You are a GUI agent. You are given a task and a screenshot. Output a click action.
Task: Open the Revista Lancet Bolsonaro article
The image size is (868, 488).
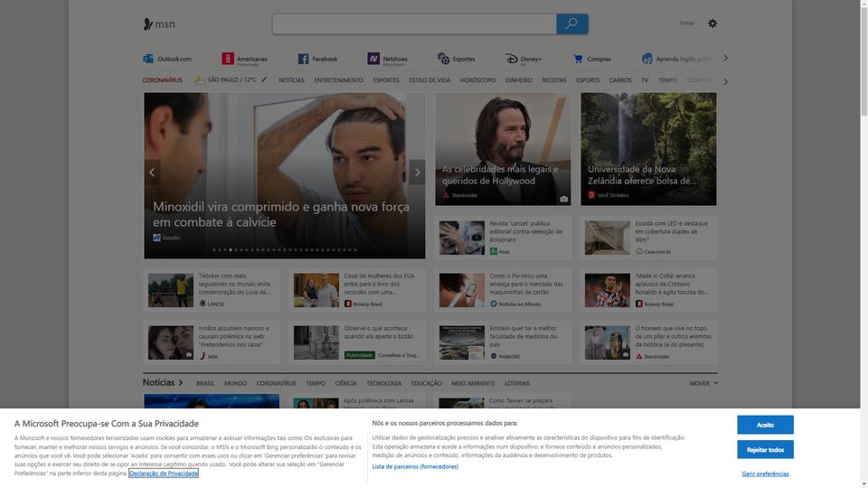click(503, 238)
